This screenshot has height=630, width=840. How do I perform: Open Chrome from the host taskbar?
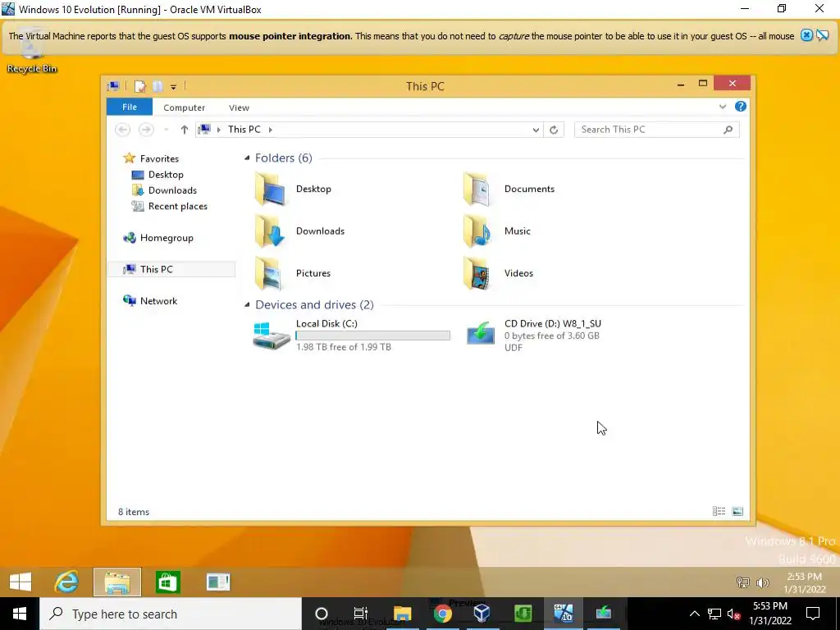(442, 614)
